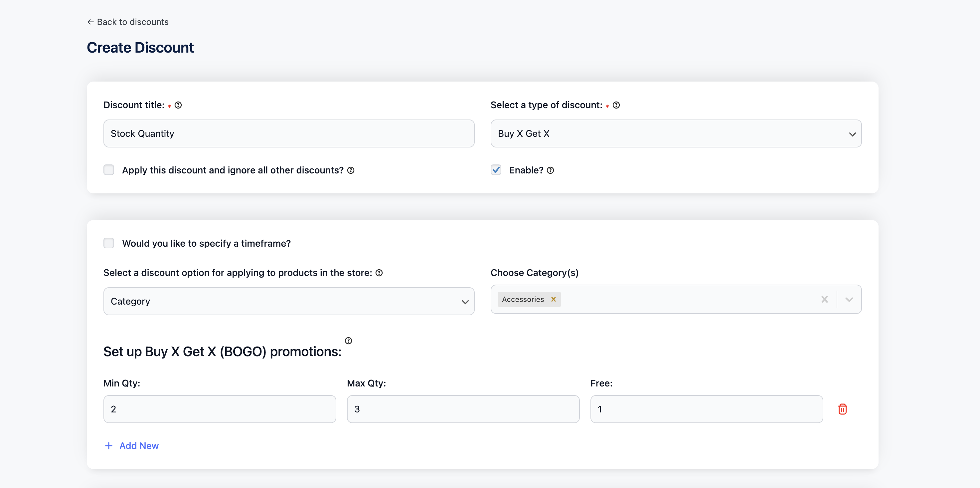Click the delete icon for BOGO row
980x488 pixels.
pyautogui.click(x=843, y=409)
